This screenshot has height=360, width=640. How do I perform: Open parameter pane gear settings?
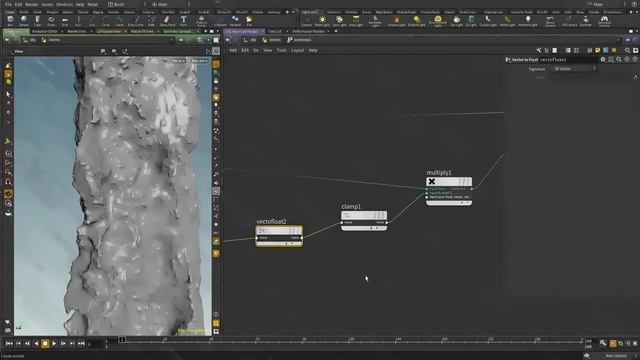603,60
